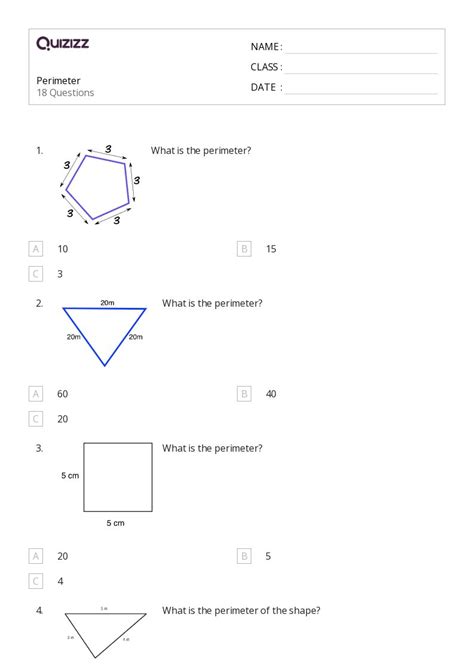Click the DATE input line
Screen dimensions: 474x670
click(x=361, y=88)
